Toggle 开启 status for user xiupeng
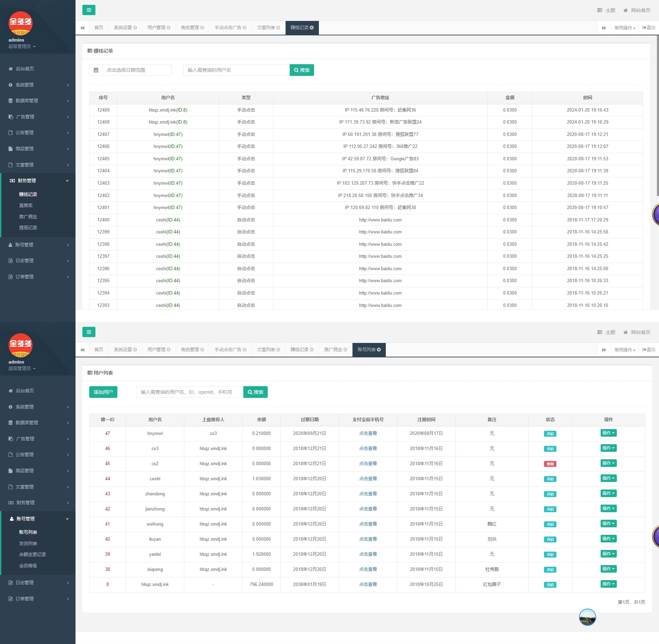Screen dimensions: 659x644 coord(550,570)
